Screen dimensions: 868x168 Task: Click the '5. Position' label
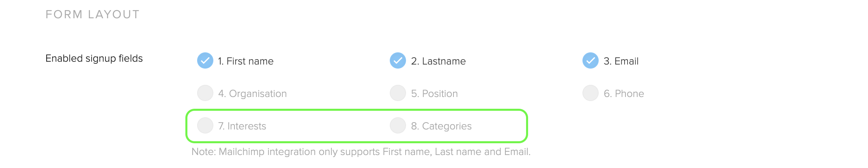click(x=434, y=94)
